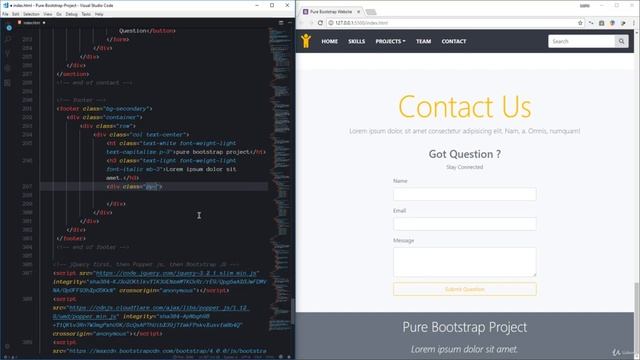Open a new browser tab
The height and width of the screenshot is (360, 640).
371,12
